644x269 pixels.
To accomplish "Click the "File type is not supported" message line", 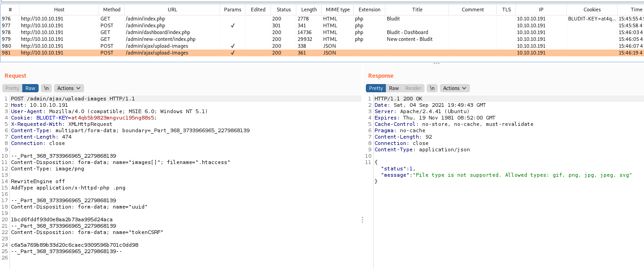I will pyautogui.click(x=506, y=175).
